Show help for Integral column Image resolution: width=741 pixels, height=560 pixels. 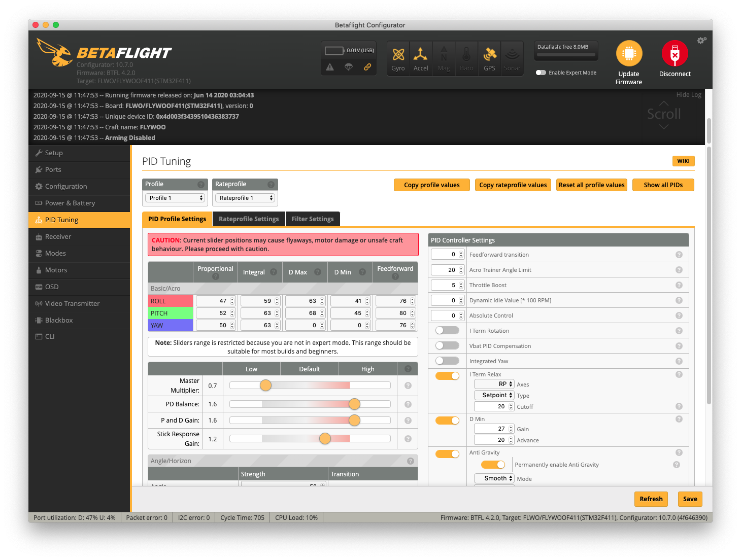274,272
